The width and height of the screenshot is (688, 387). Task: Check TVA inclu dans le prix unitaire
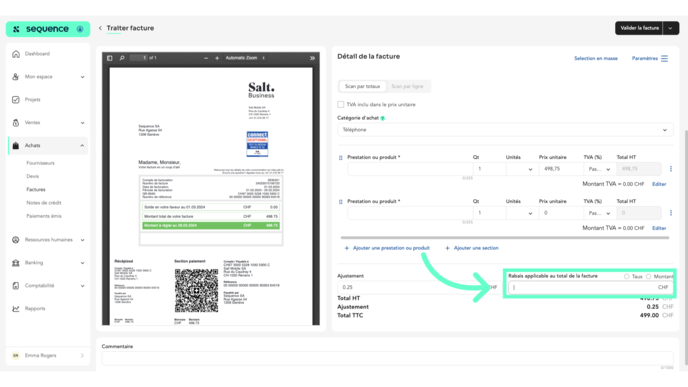pyautogui.click(x=340, y=104)
